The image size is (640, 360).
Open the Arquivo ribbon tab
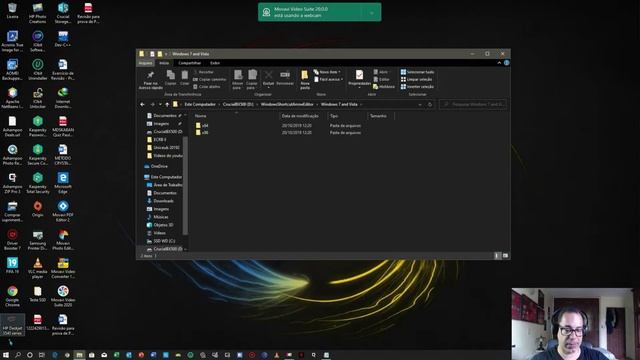(x=145, y=63)
